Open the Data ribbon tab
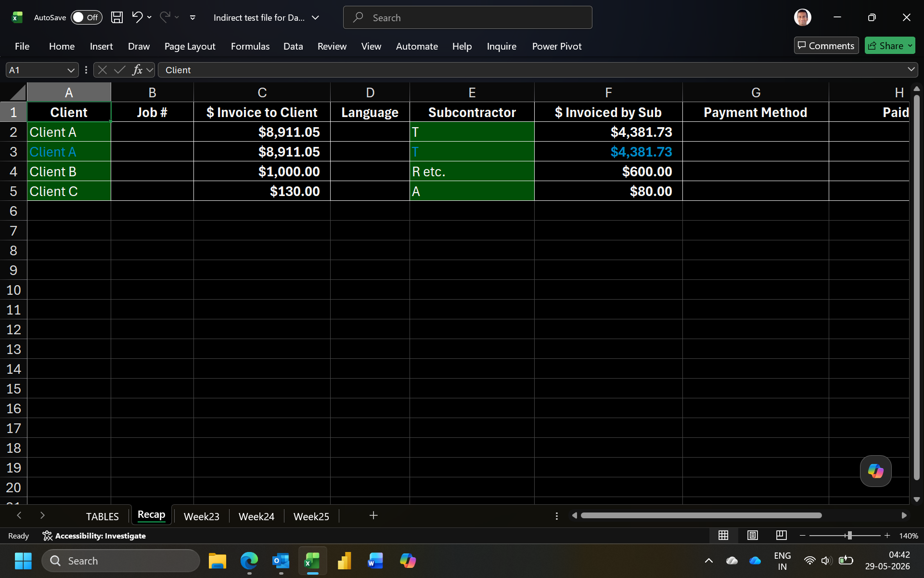 [x=293, y=46]
